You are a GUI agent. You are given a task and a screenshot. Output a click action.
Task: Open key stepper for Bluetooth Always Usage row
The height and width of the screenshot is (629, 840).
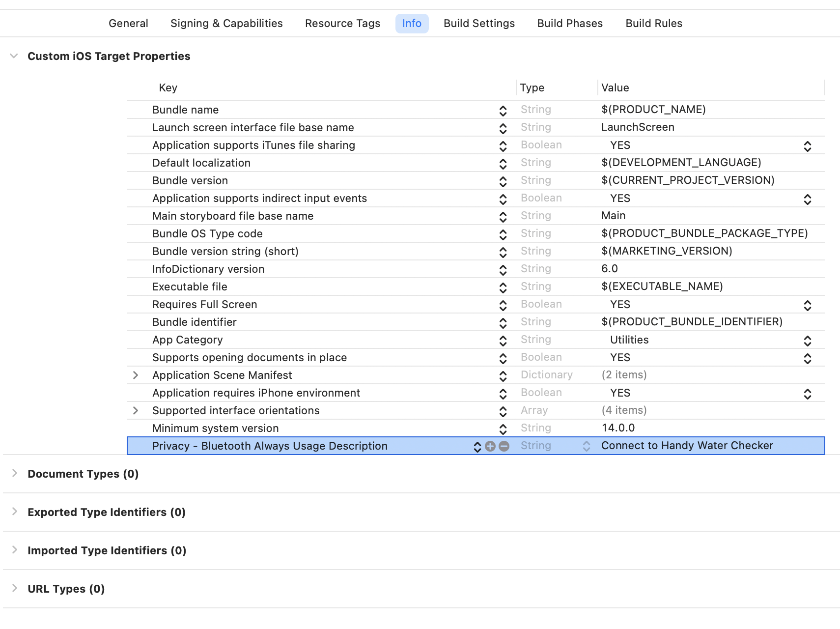pos(477,447)
